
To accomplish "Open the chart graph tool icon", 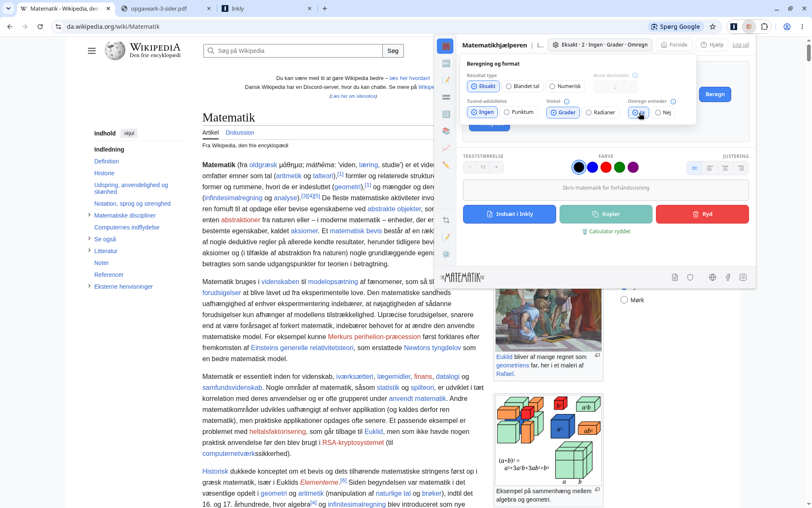I will click(446, 148).
